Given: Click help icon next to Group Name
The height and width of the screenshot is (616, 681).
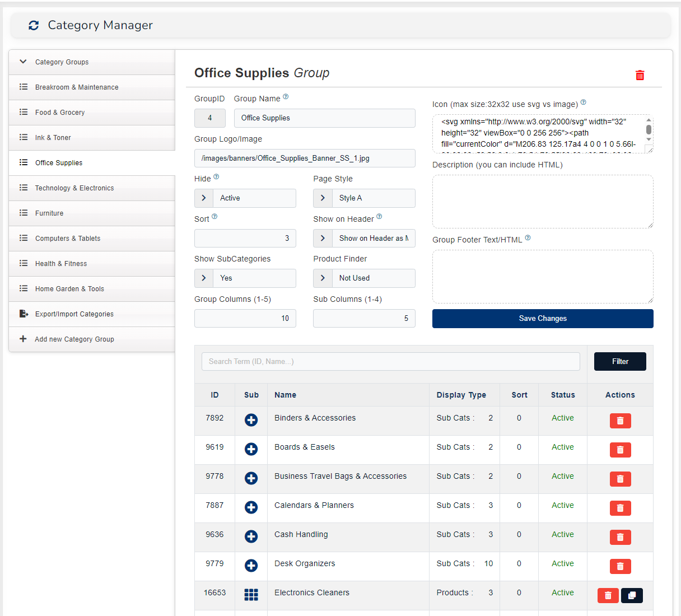Looking at the screenshot, I should coord(286,97).
